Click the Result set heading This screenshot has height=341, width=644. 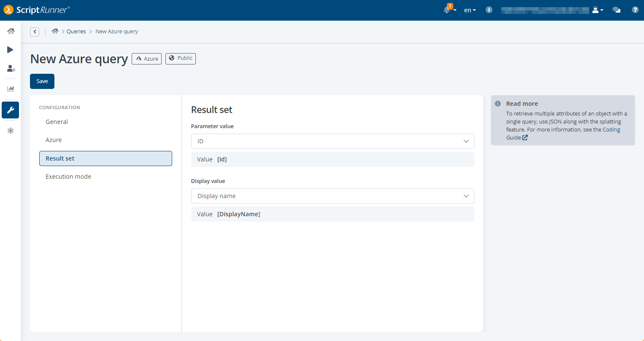211,110
